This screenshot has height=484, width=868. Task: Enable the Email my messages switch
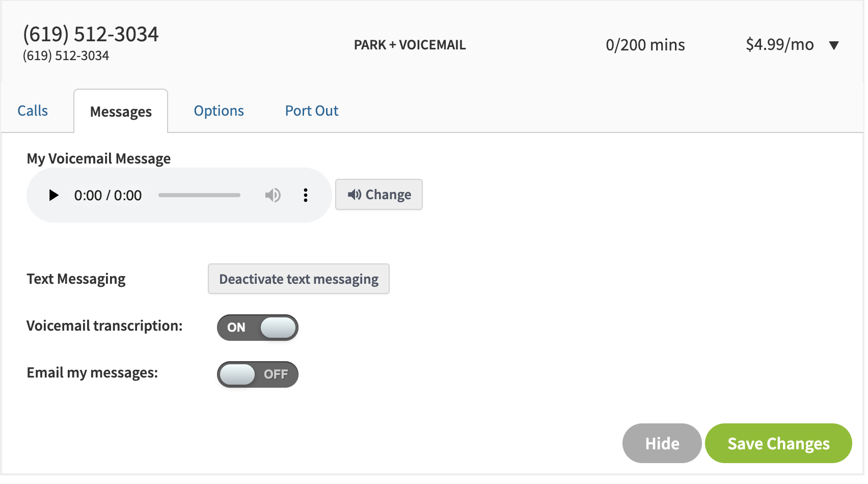coord(258,374)
